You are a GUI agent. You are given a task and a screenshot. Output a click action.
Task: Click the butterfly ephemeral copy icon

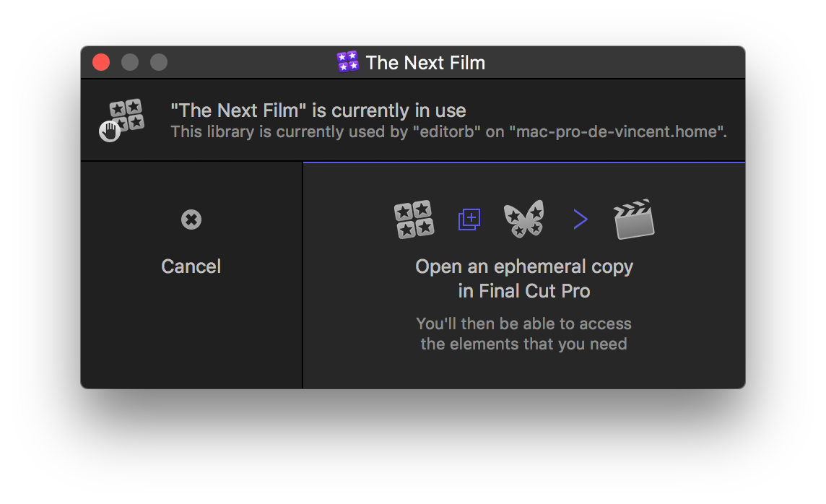(x=523, y=219)
